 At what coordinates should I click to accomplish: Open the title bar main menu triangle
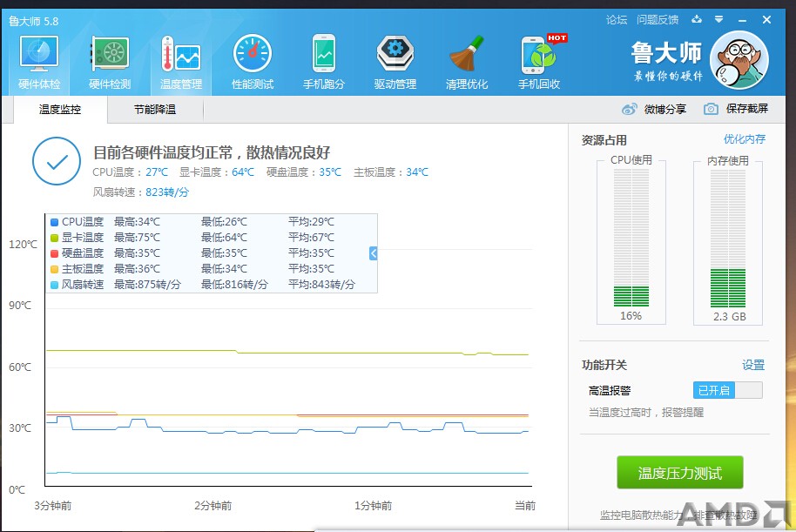pos(718,19)
